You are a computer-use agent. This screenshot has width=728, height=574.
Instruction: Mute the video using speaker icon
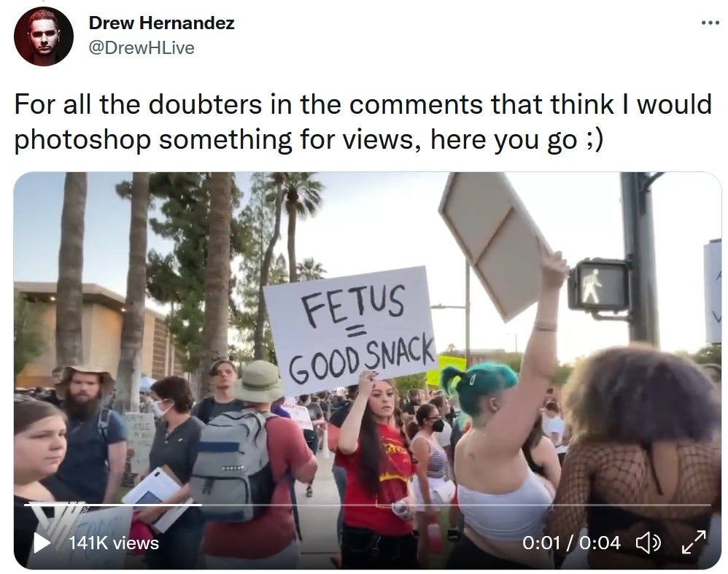point(648,543)
